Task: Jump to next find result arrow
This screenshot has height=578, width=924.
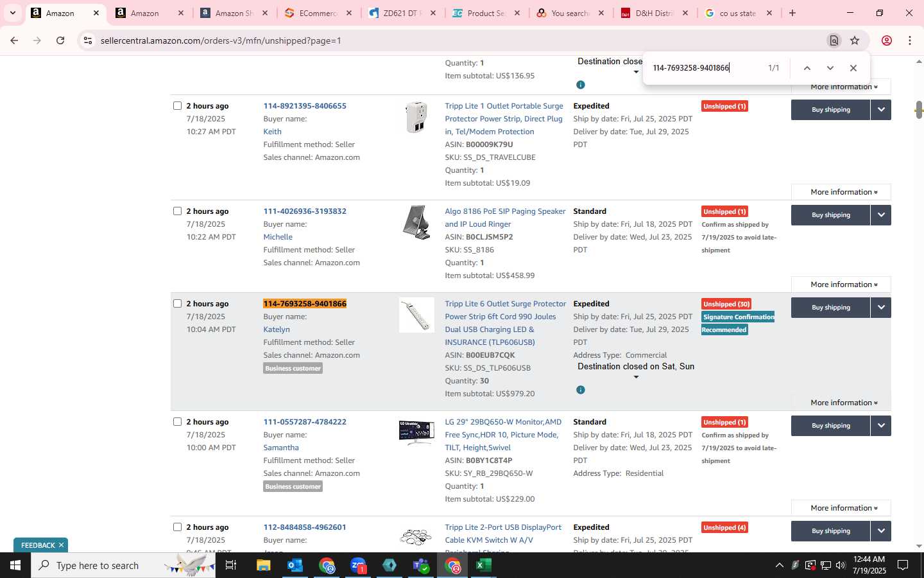Action: [x=830, y=68]
